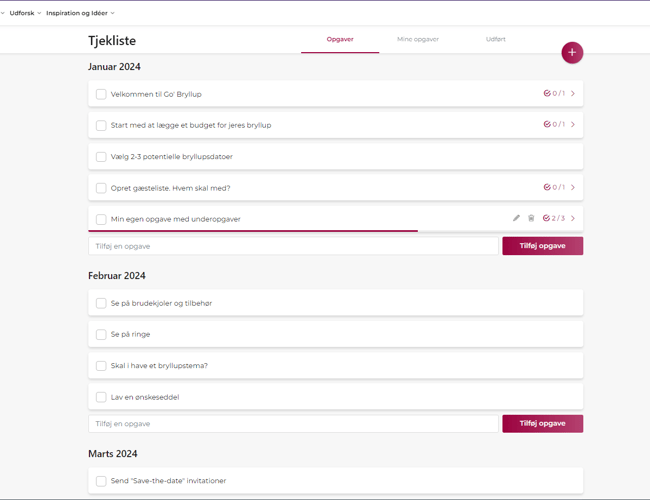Open the 'Inspiration og Idéer' dropdown menu

point(80,13)
